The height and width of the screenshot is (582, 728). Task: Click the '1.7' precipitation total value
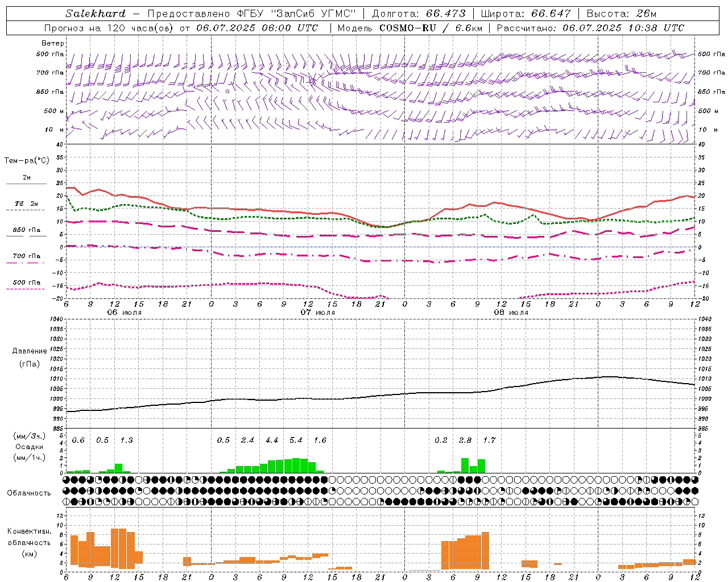point(489,440)
